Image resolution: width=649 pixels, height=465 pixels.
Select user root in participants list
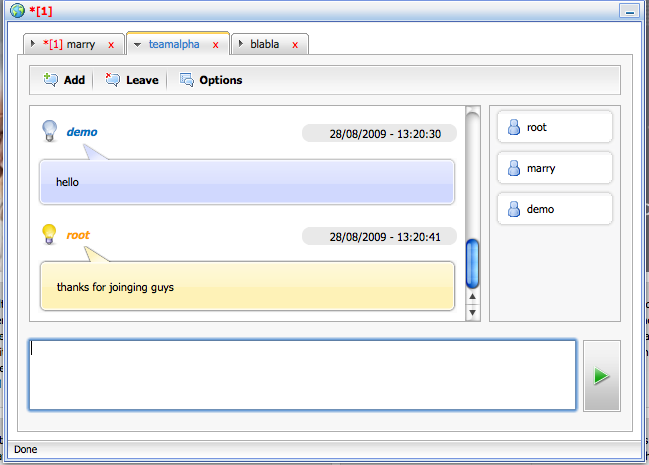(555, 127)
